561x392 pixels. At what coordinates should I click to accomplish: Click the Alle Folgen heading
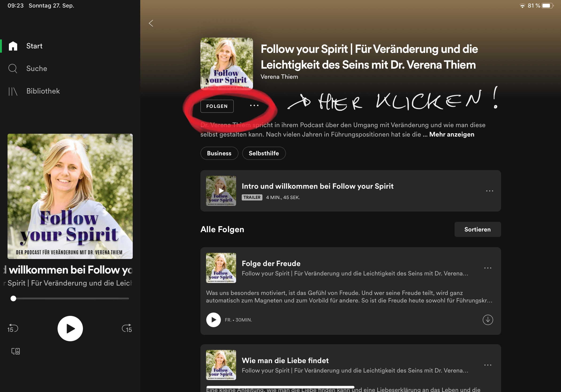click(x=222, y=229)
